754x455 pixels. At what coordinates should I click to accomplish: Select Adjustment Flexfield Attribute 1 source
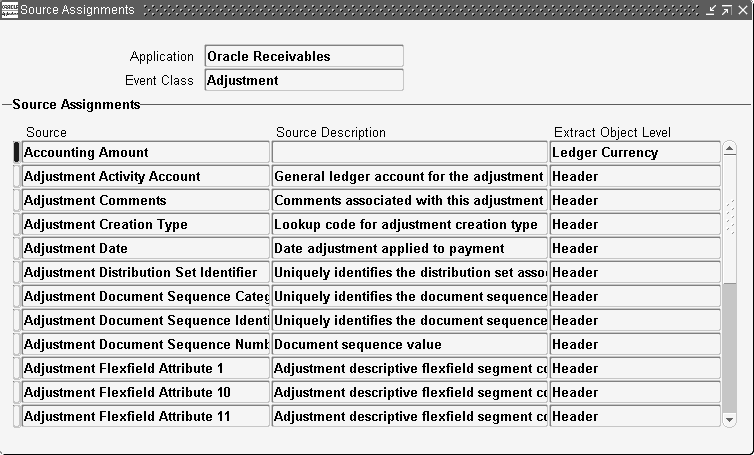click(146, 368)
